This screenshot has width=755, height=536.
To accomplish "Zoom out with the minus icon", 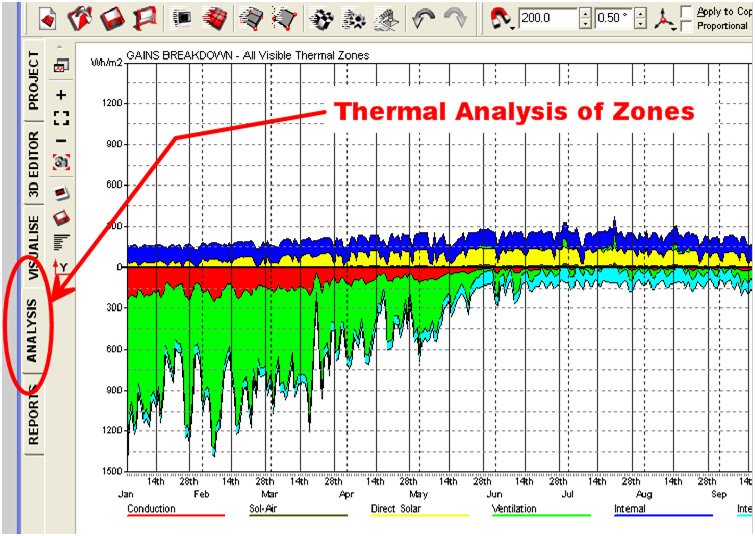I will pyautogui.click(x=62, y=141).
